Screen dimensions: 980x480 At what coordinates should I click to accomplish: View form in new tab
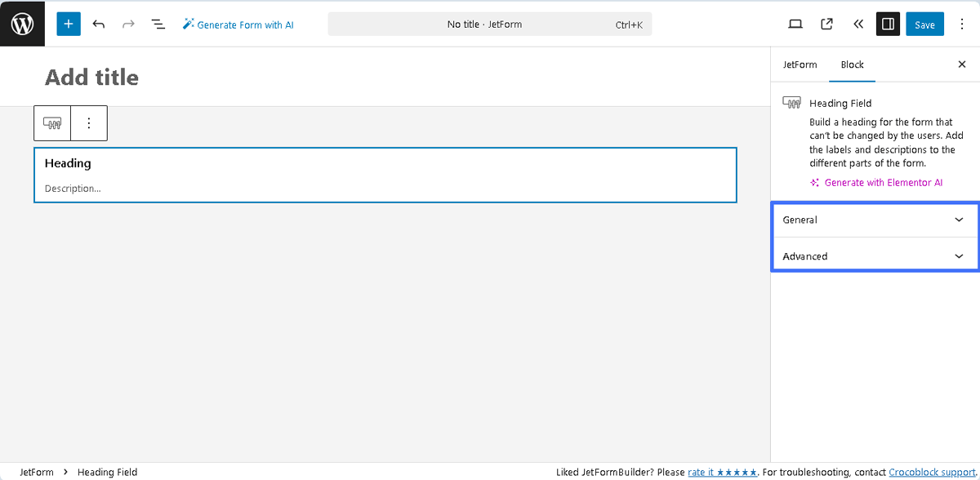(826, 24)
